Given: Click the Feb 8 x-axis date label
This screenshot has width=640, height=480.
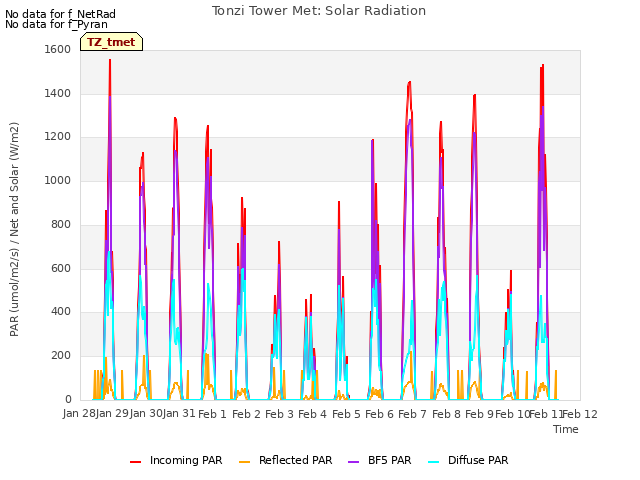Looking at the screenshot, I should point(446,414).
